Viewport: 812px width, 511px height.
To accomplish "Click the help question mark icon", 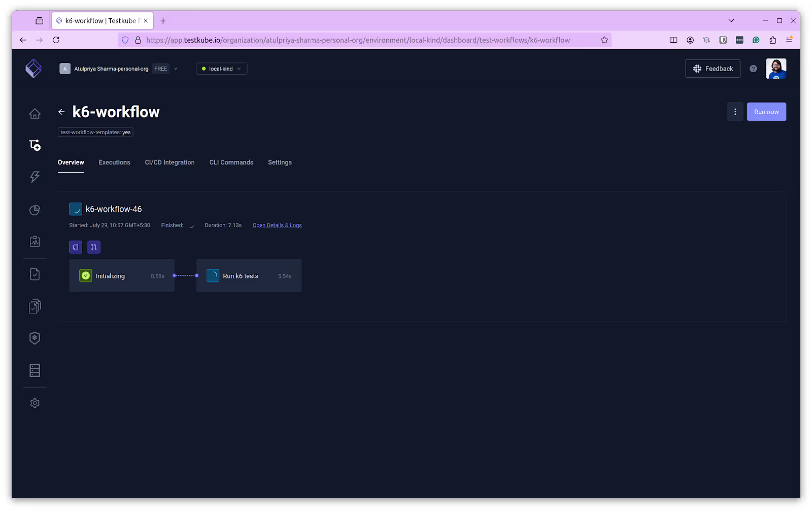I will (x=753, y=69).
